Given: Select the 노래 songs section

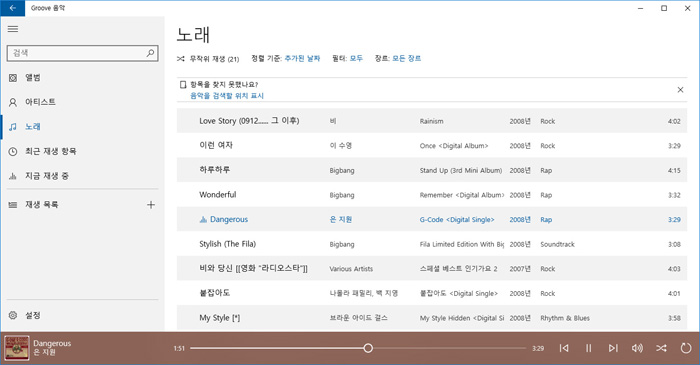Looking at the screenshot, I should pyautogui.click(x=83, y=127).
